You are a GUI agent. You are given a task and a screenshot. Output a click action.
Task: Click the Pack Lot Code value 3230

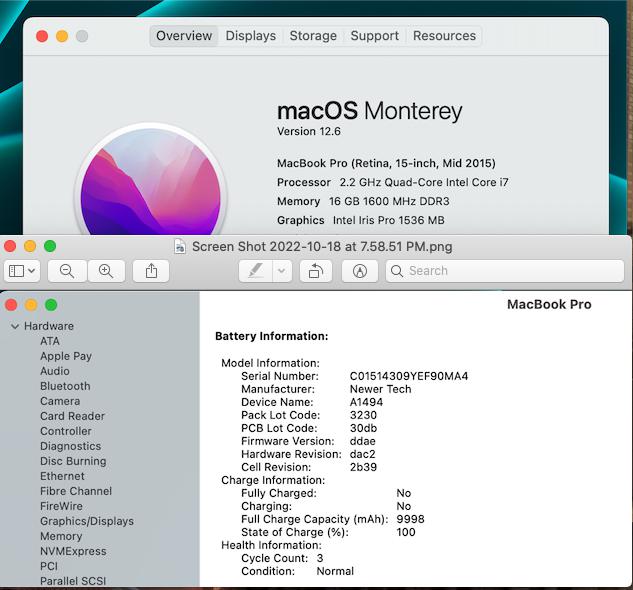[x=363, y=415]
